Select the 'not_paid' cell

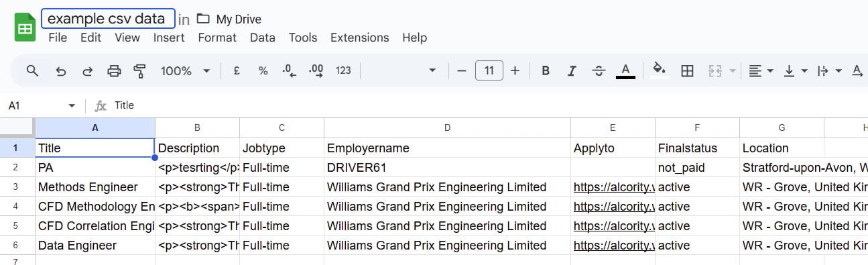[697, 168]
